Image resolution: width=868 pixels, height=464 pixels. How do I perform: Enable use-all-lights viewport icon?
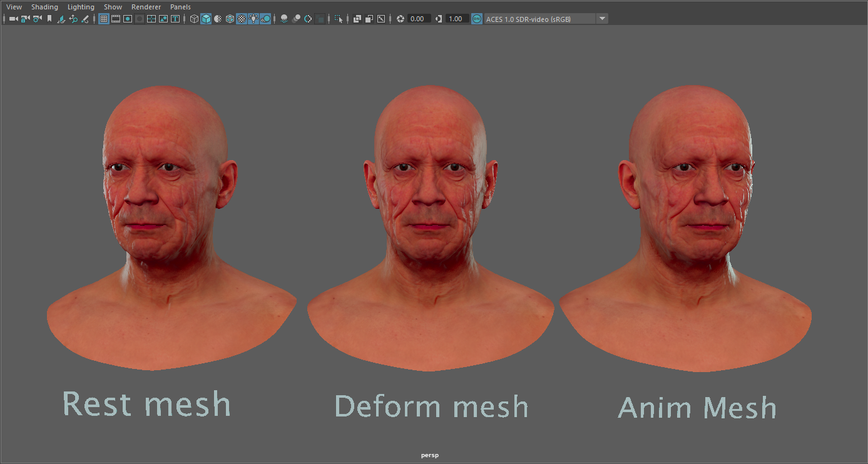click(x=253, y=19)
